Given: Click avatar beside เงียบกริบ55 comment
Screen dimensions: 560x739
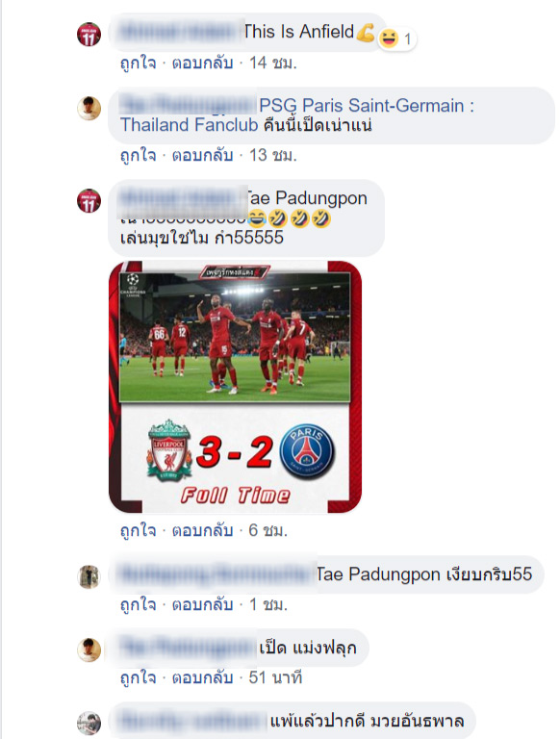Looking at the screenshot, I should (x=89, y=577).
